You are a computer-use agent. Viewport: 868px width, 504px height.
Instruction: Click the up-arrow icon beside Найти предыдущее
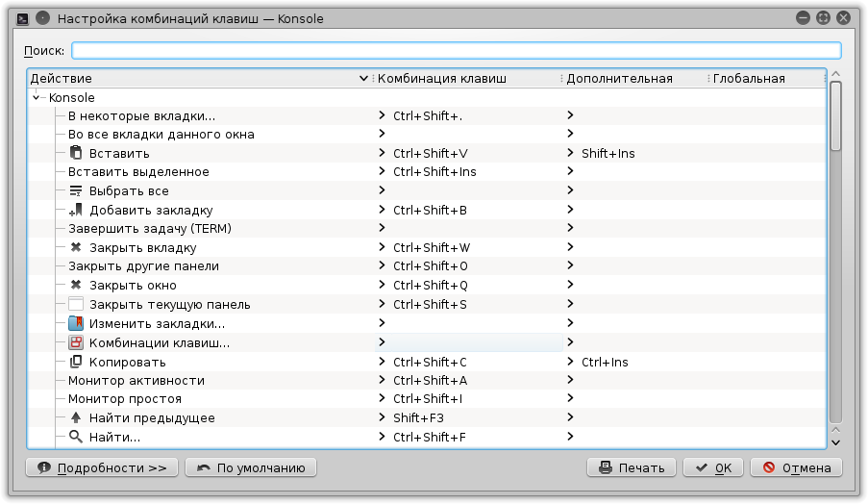pos(76,417)
